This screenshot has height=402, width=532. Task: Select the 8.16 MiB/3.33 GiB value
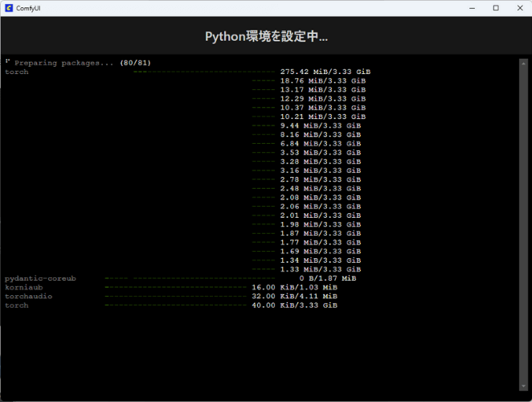(x=321, y=135)
